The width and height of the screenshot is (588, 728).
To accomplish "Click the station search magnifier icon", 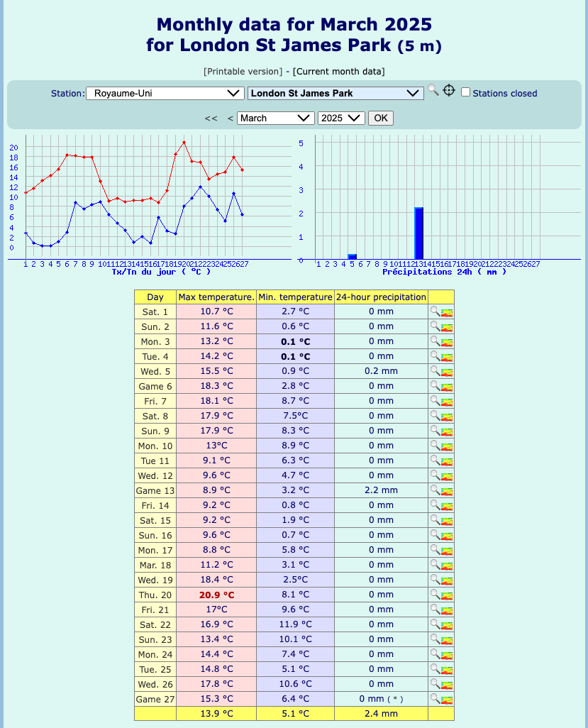I will [x=432, y=91].
